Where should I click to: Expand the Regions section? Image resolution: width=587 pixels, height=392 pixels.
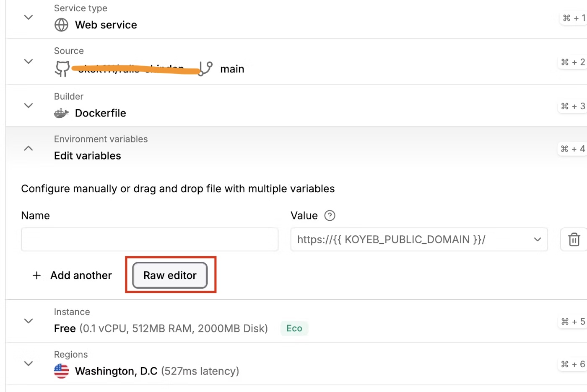point(28,363)
